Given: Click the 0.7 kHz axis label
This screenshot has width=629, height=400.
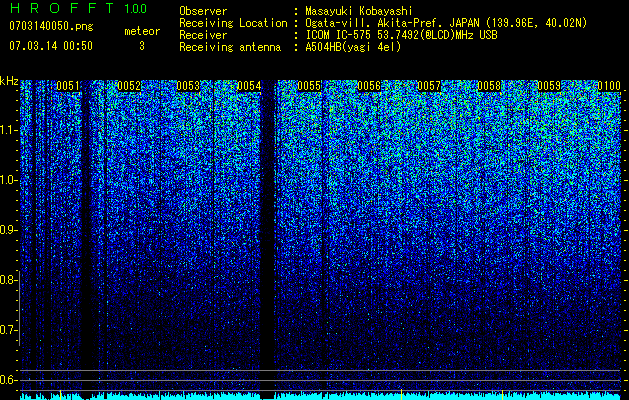Looking at the screenshot, I should click(7, 330).
